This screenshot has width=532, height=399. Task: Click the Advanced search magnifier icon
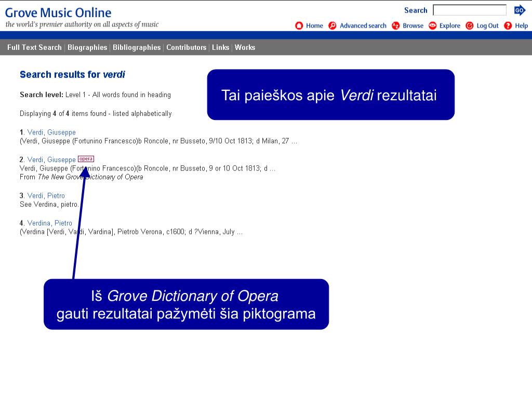[x=332, y=26]
